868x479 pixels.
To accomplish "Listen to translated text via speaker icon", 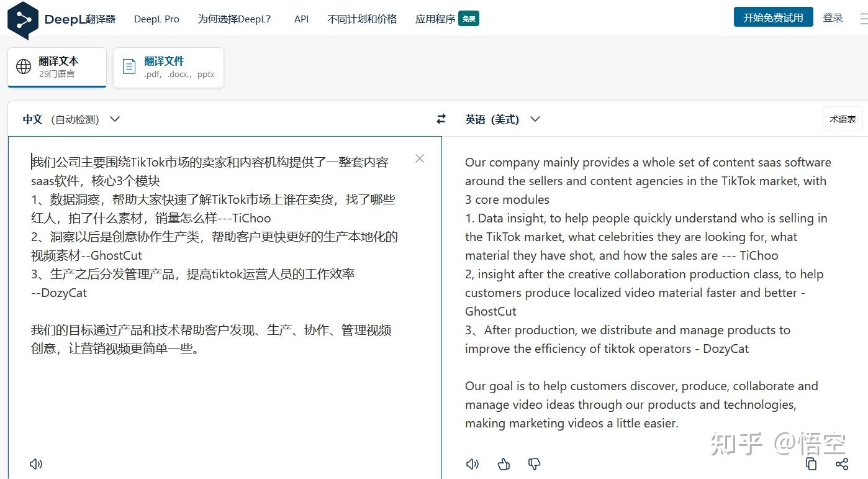I will coord(472,463).
